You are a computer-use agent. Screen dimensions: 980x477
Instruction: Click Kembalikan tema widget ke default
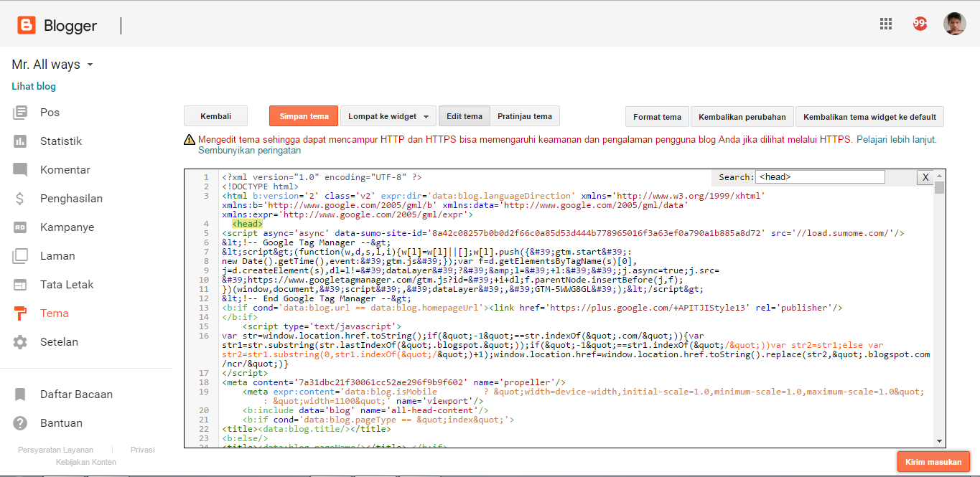(870, 117)
